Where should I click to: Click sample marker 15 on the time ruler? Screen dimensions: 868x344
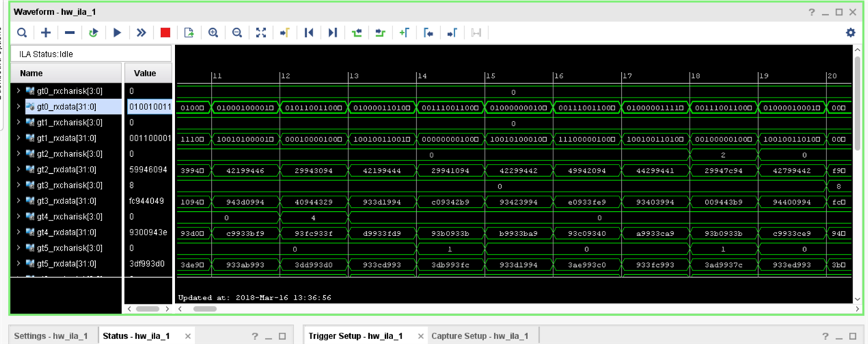pos(490,76)
